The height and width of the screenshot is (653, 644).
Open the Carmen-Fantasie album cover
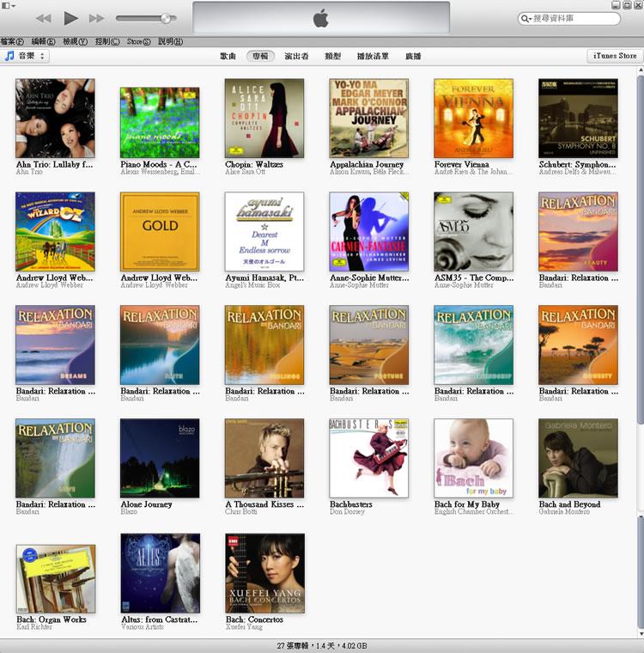click(369, 231)
